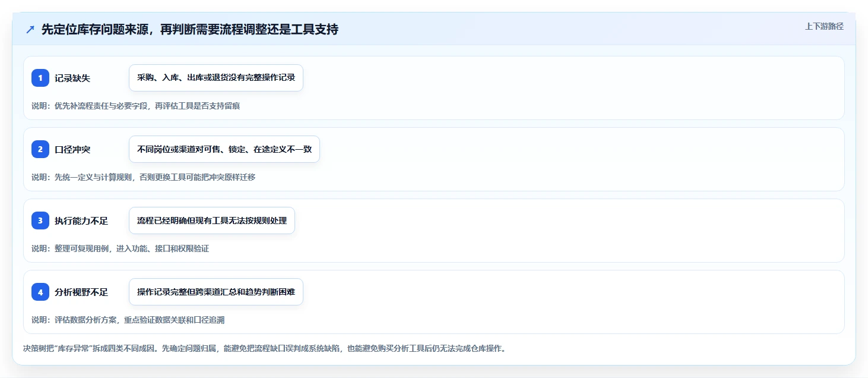868x378 pixels.
Task: Click the number 4 badge for 分析视野不足
Action: pos(40,292)
